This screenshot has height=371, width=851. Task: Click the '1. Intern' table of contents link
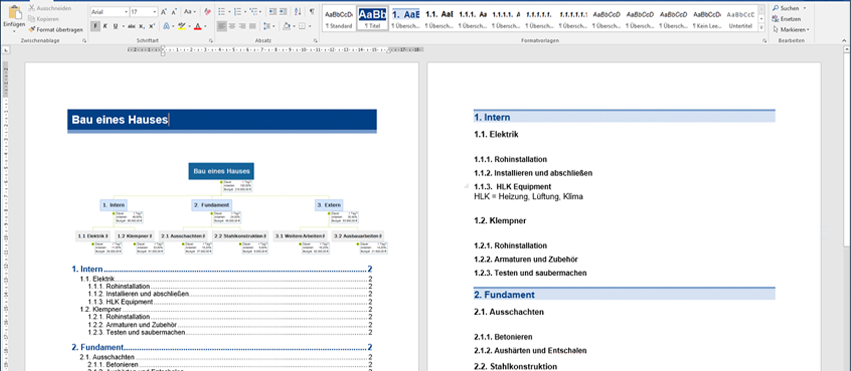pyautogui.click(x=221, y=268)
